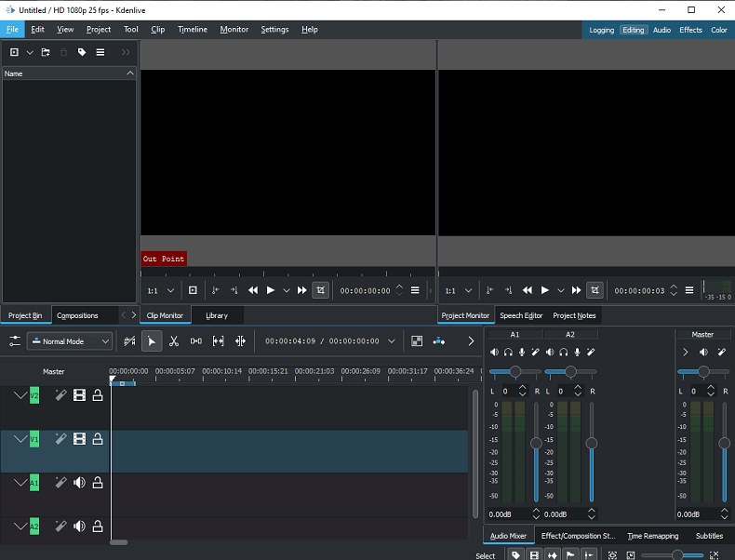The height and width of the screenshot is (560, 735).
Task: Switch to Color workspace layout
Action: [x=718, y=30]
